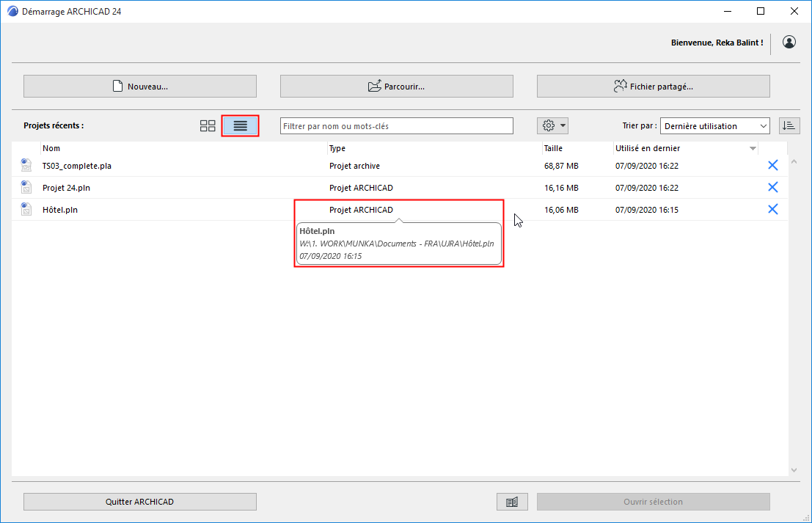Click the Ouvrir sélection button
Screen dimensions: 812x523
pyautogui.click(x=654, y=502)
